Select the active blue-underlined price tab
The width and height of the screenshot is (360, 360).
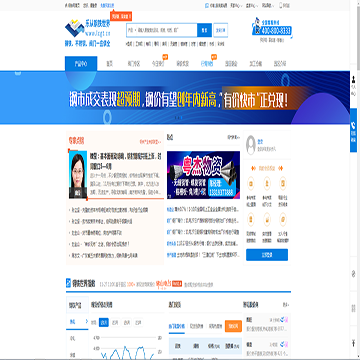(x=177, y=326)
